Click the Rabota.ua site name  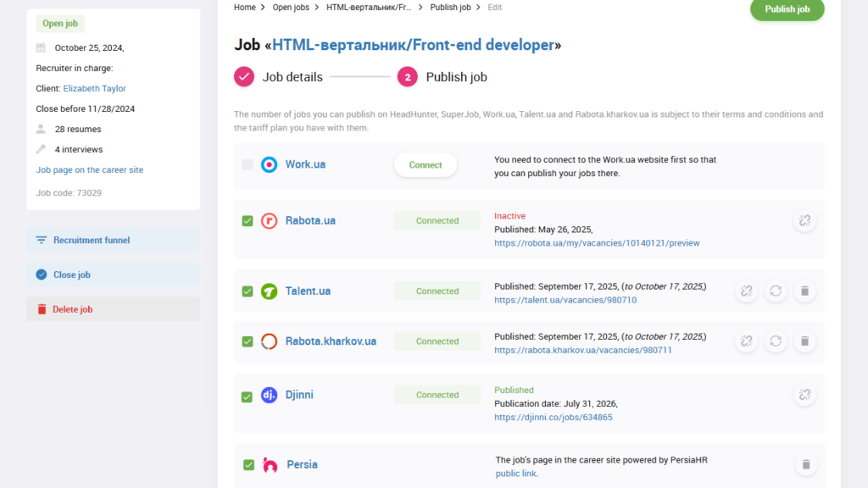310,221
